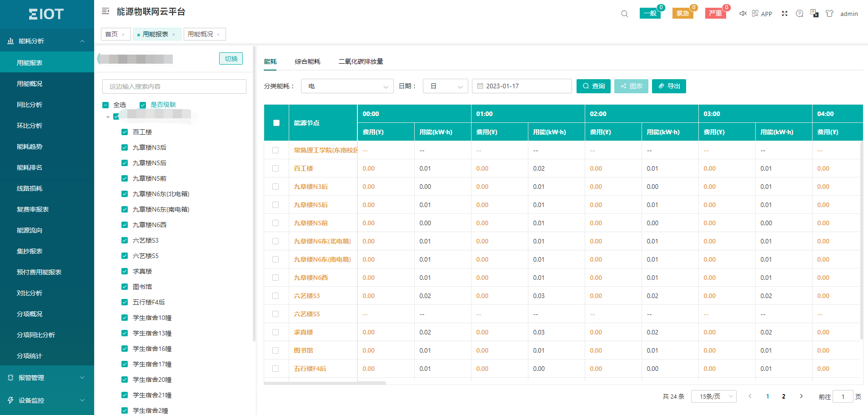
Task: Go to the next results page arrow
Action: coord(801,396)
